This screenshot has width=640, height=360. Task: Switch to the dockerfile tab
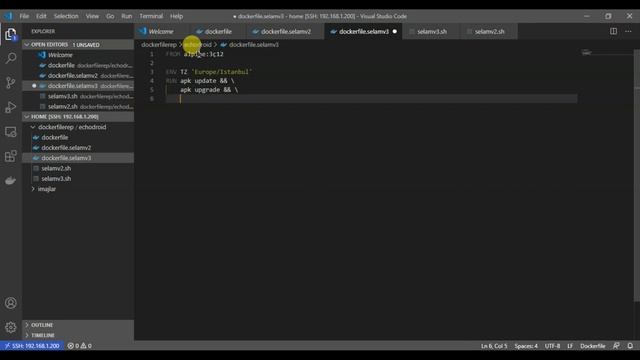point(218,31)
